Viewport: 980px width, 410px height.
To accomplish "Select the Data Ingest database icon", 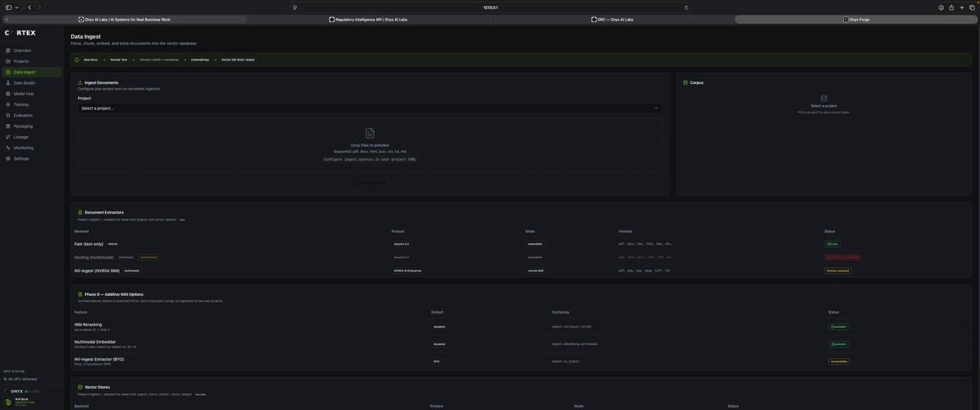I will 8,72.
